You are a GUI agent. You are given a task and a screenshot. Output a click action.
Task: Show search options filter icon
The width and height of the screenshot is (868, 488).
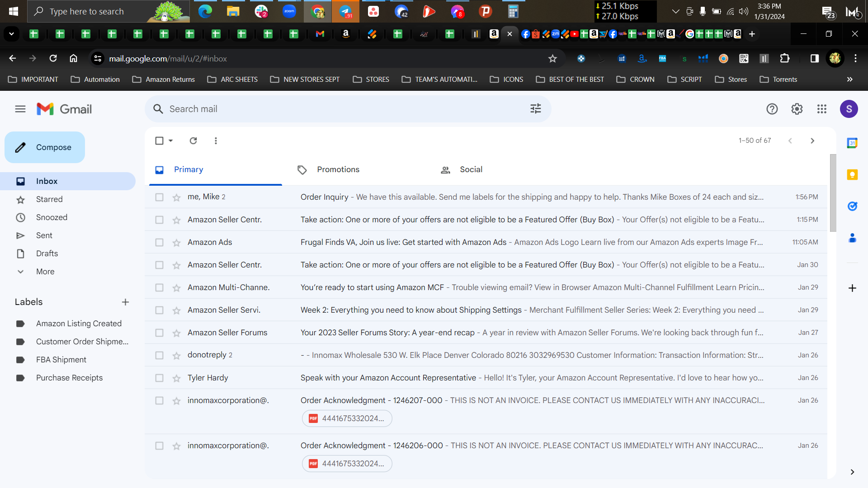point(535,109)
